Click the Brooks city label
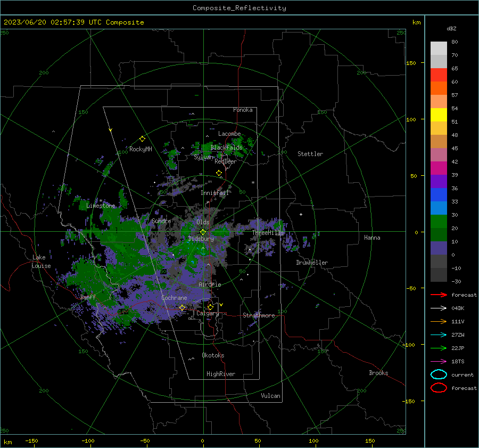 coord(378,373)
